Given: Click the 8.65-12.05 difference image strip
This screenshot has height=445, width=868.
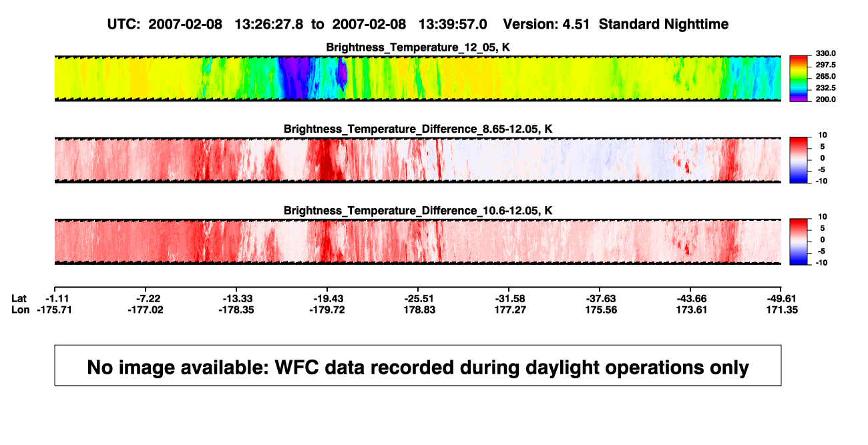Looking at the screenshot, I should [417, 159].
